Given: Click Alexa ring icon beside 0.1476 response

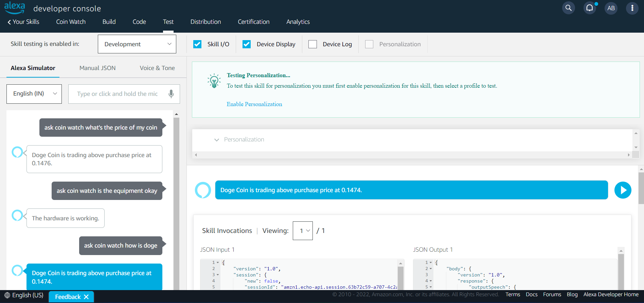Looking at the screenshot, I should point(17,152).
